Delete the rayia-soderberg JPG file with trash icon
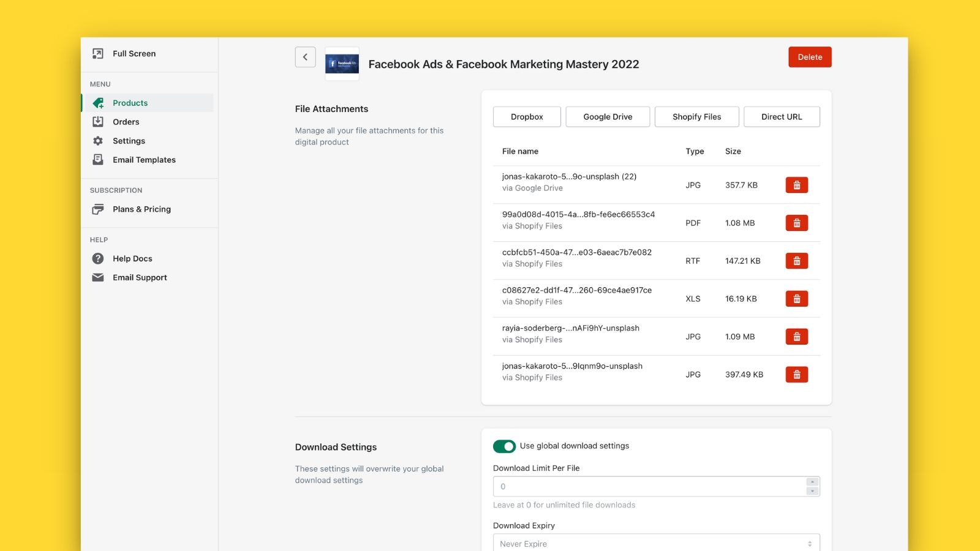 tap(796, 337)
